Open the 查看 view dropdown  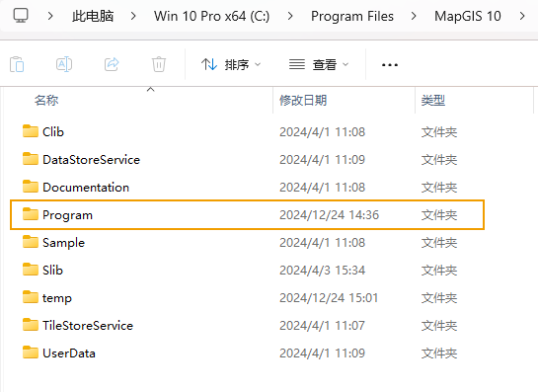[319, 64]
